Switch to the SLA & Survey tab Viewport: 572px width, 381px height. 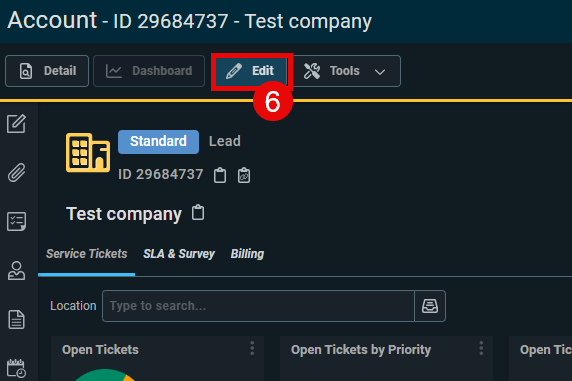click(x=179, y=254)
